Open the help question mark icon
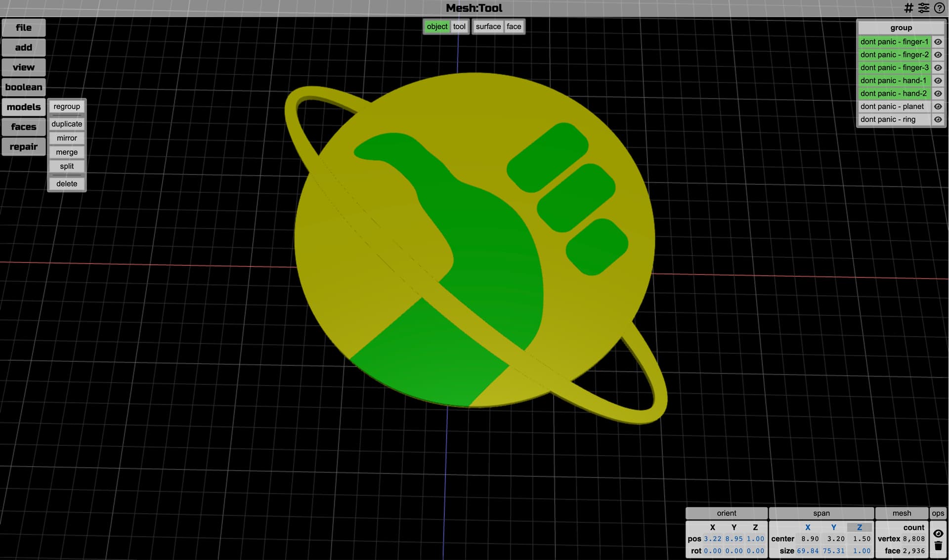 click(x=939, y=8)
